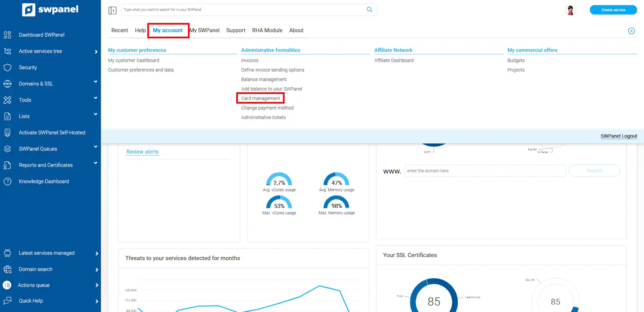Open My customer Dashboard

(x=134, y=60)
